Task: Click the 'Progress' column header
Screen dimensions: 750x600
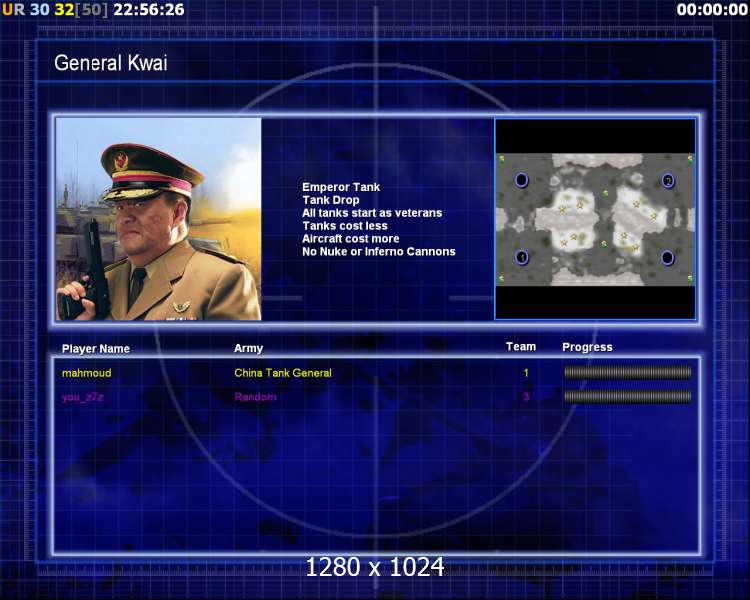Action: (587, 347)
